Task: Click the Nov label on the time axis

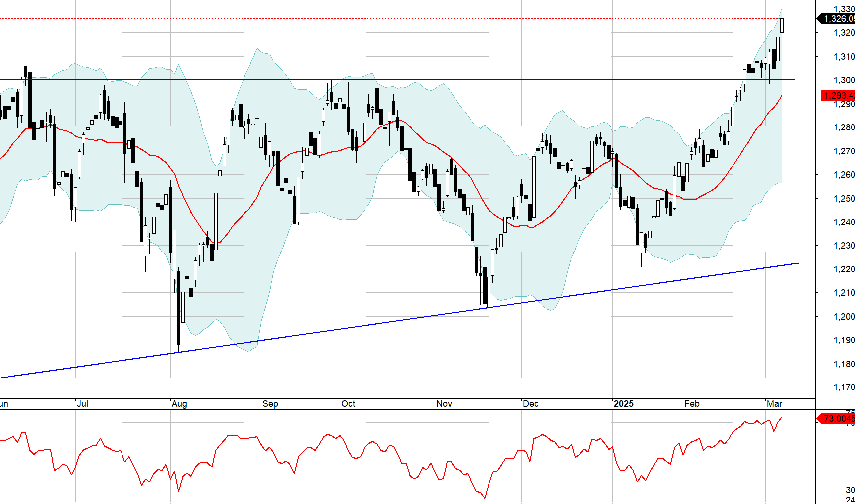Action: pyautogui.click(x=444, y=404)
